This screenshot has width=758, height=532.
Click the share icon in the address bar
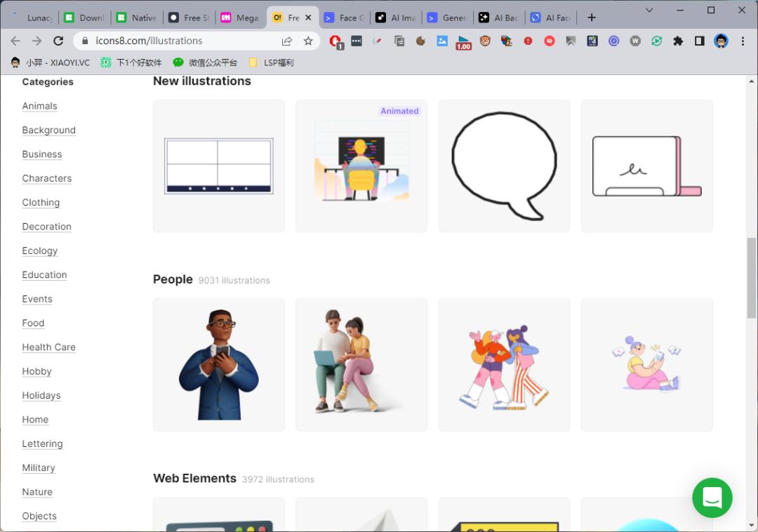[x=287, y=41]
